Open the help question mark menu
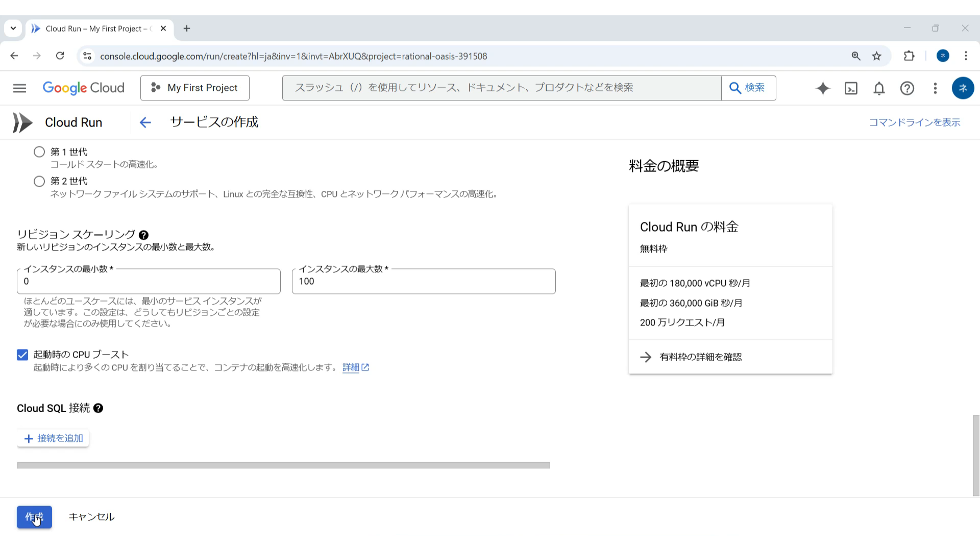Screen dimensions: 980x551 907,88
